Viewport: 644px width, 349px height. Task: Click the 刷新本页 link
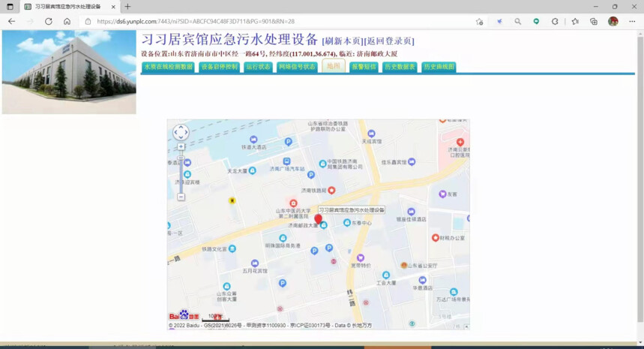[343, 41]
